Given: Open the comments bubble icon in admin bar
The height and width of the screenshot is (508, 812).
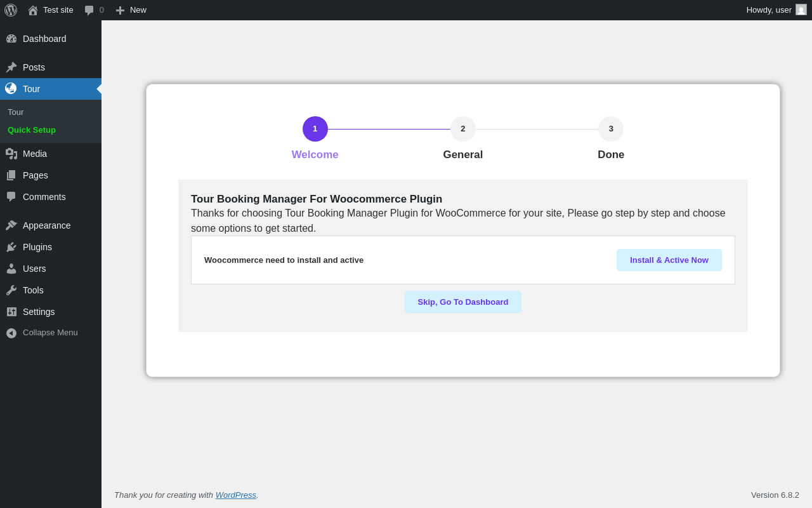Looking at the screenshot, I should click(x=89, y=10).
